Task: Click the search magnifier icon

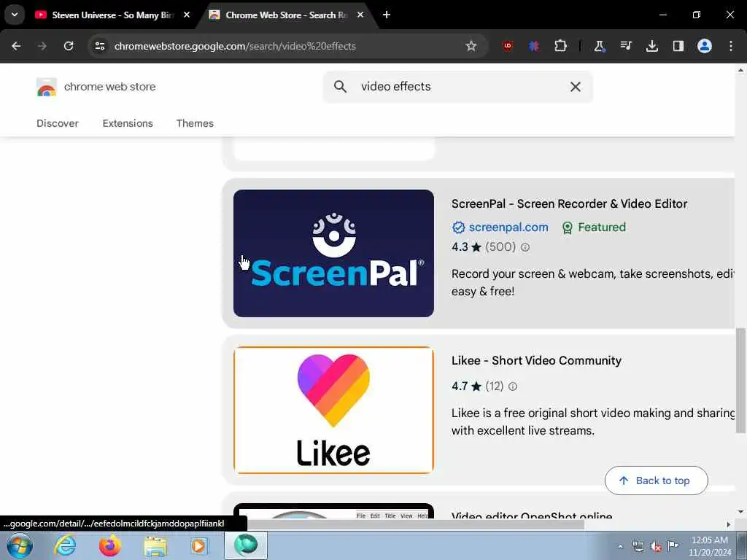Action: tap(340, 86)
